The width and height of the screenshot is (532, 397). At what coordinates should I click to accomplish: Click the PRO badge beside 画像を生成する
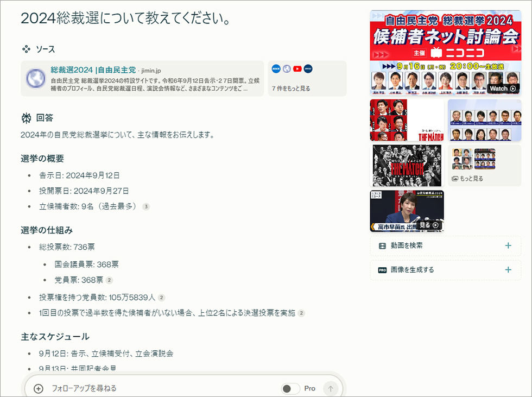(x=382, y=270)
